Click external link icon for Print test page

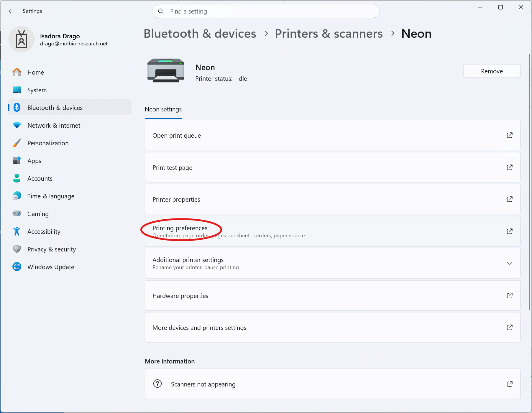coord(510,167)
